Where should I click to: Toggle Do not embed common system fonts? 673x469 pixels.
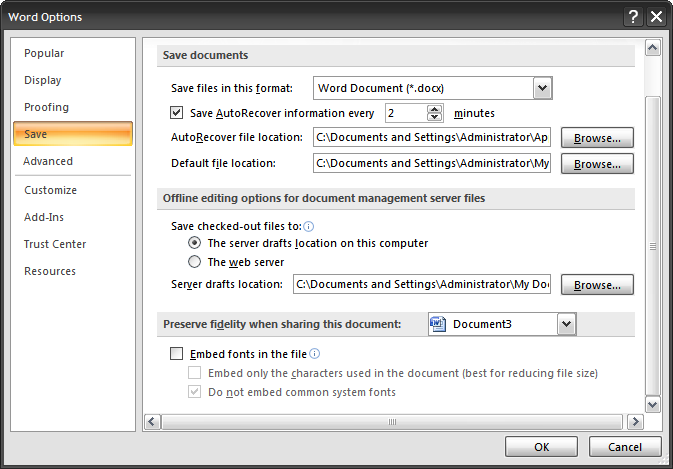click(x=194, y=391)
